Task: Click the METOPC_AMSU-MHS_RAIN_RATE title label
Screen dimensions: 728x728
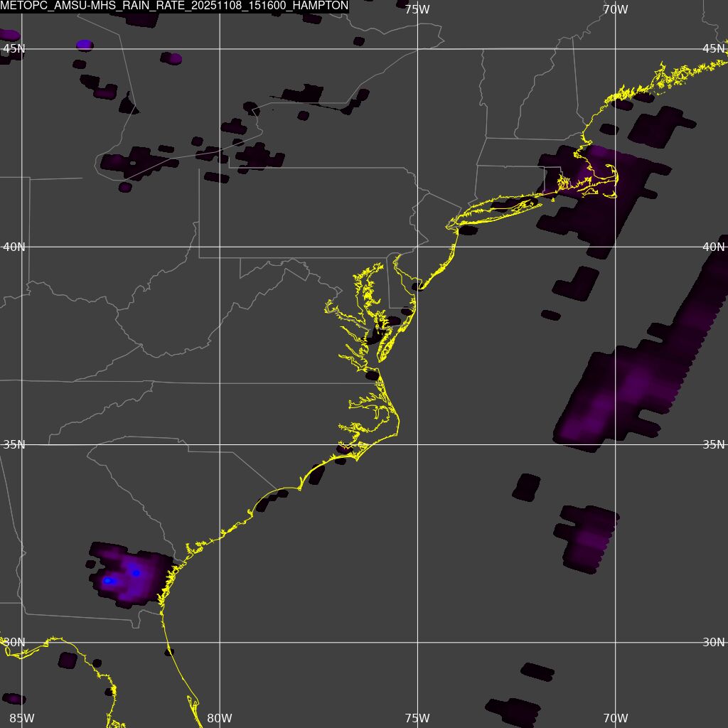Action: 175,6
